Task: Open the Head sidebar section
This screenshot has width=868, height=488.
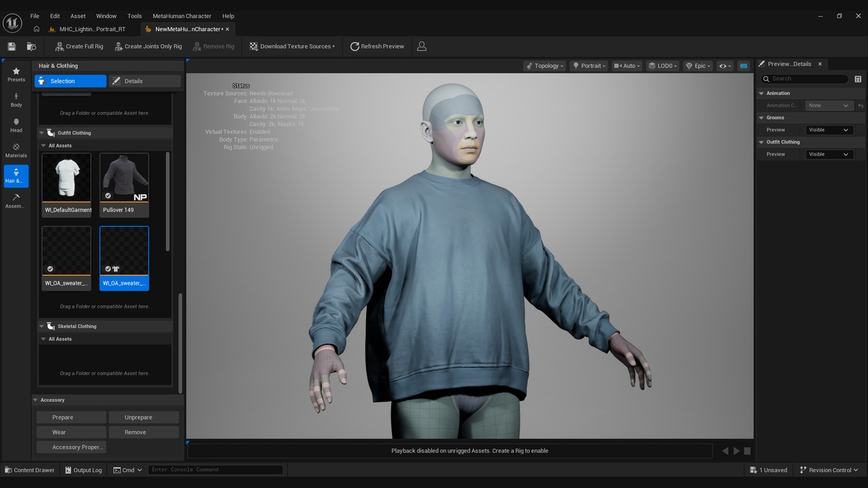Action: (x=16, y=125)
